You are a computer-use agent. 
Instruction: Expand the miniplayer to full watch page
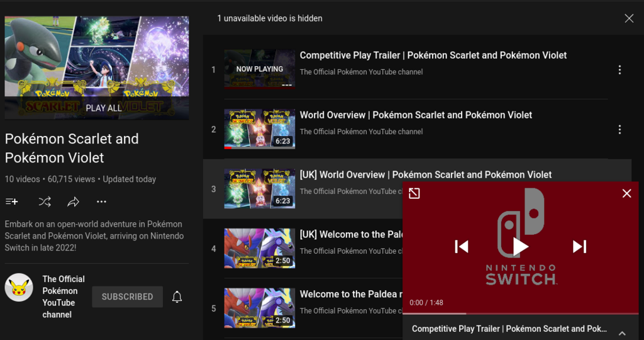414,193
